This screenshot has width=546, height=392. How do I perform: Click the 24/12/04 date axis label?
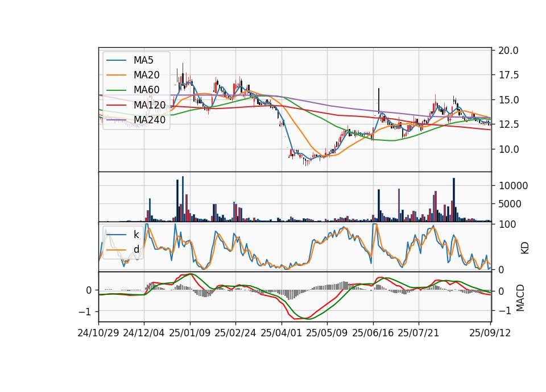coord(144,333)
